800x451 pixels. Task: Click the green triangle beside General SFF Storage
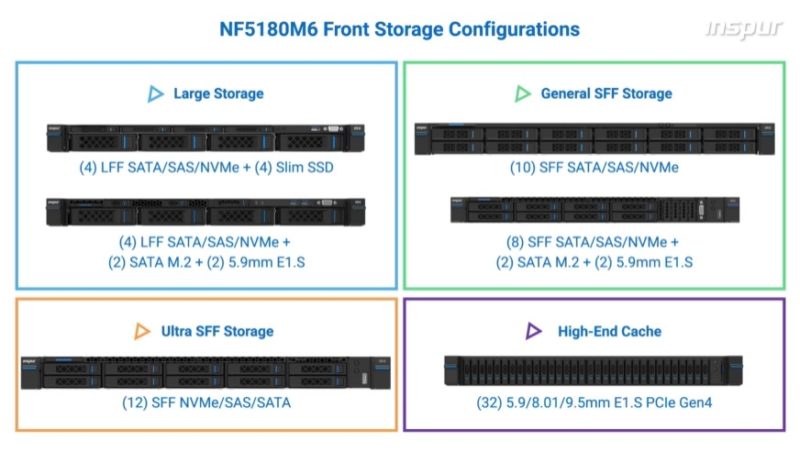(523, 94)
